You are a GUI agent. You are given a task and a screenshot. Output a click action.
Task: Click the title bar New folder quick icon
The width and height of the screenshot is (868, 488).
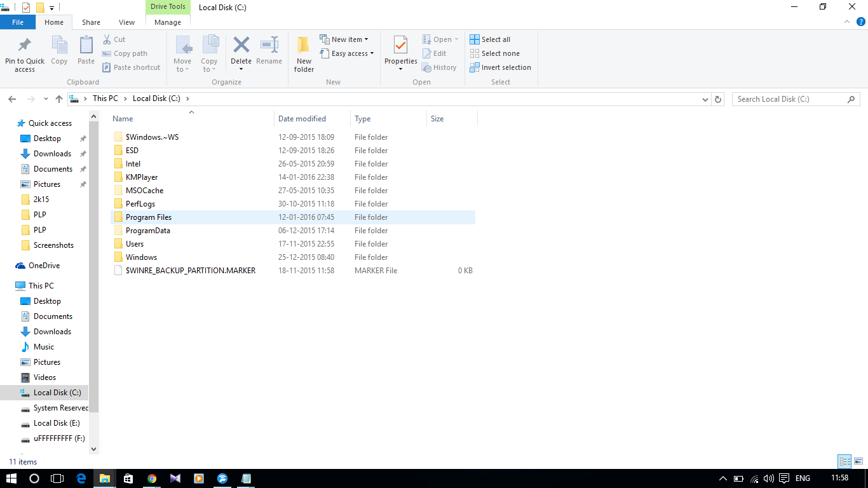pyautogui.click(x=40, y=8)
